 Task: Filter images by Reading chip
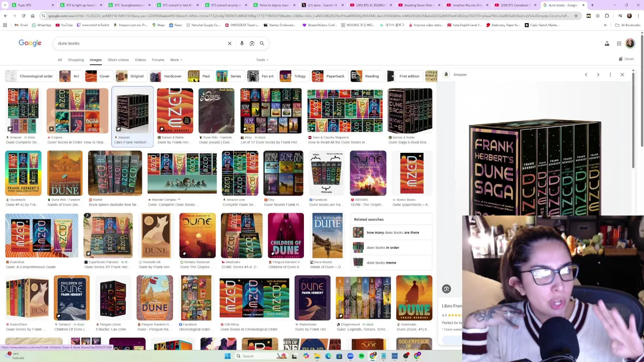tap(366, 76)
